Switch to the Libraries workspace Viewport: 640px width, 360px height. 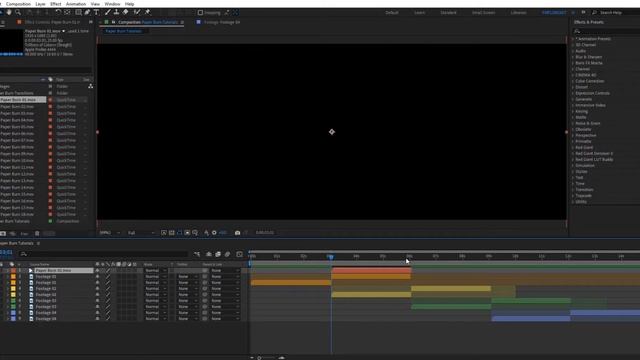tap(518, 13)
